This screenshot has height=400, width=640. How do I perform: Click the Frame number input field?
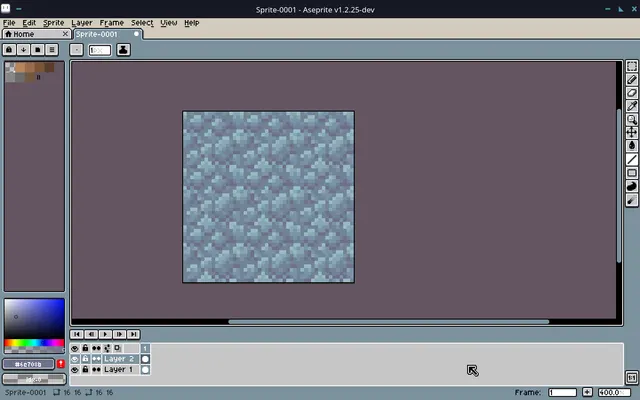(x=562, y=393)
